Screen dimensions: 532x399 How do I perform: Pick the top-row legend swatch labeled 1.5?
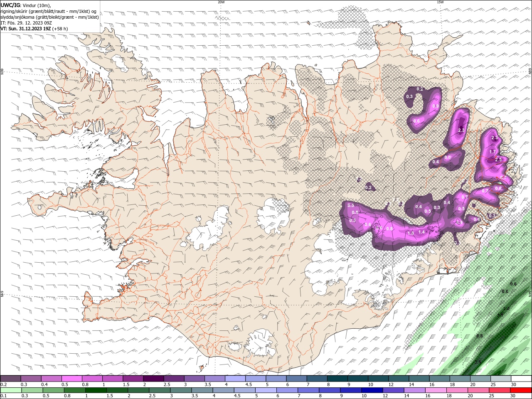pos(133,379)
